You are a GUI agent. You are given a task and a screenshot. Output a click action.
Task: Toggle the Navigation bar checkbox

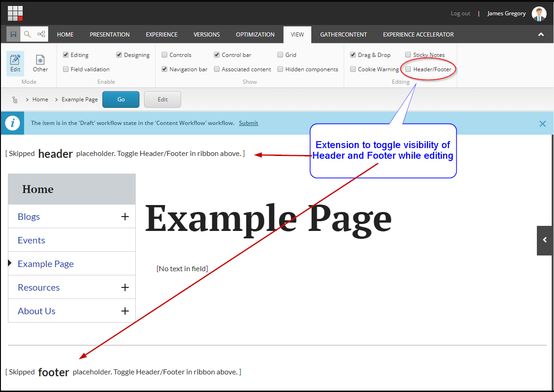coord(164,69)
